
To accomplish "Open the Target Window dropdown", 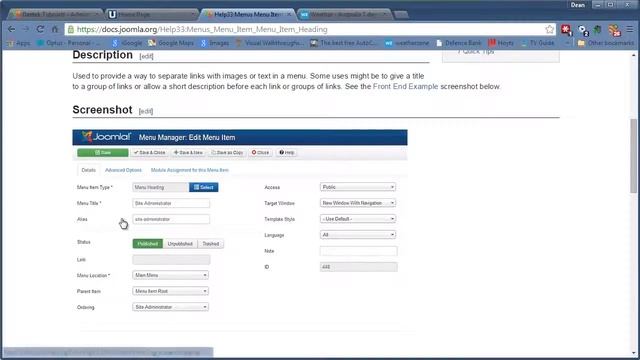I will coord(358,203).
